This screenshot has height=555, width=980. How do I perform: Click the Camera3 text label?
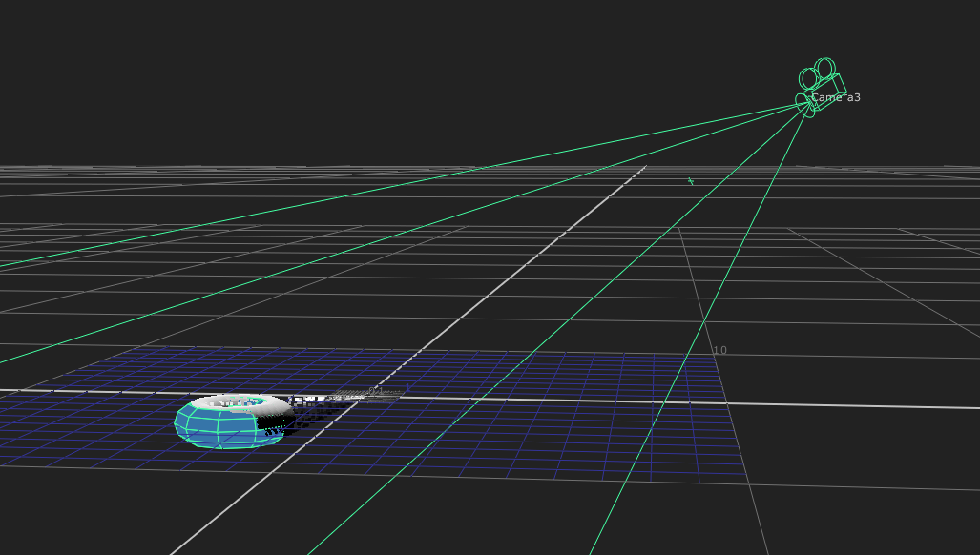[x=836, y=97]
